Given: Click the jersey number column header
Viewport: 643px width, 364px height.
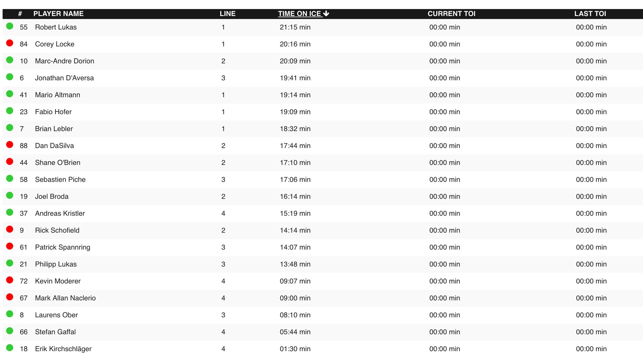Looking at the screenshot, I should coord(20,13).
